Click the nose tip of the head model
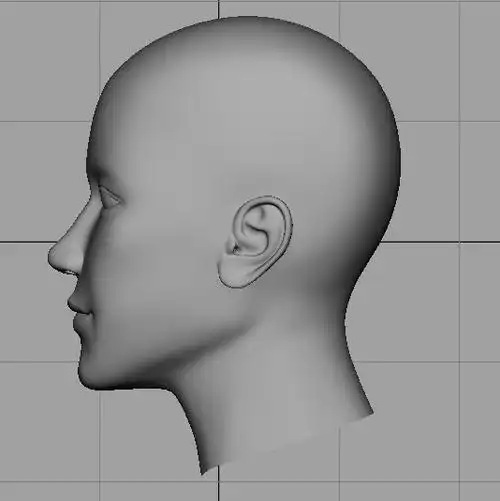 click(x=53, y=256)
